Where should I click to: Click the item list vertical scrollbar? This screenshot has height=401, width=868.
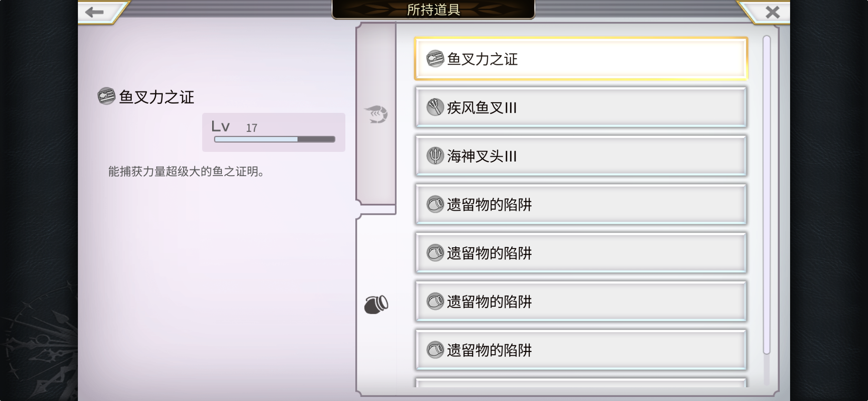click(x=767, y=195)
